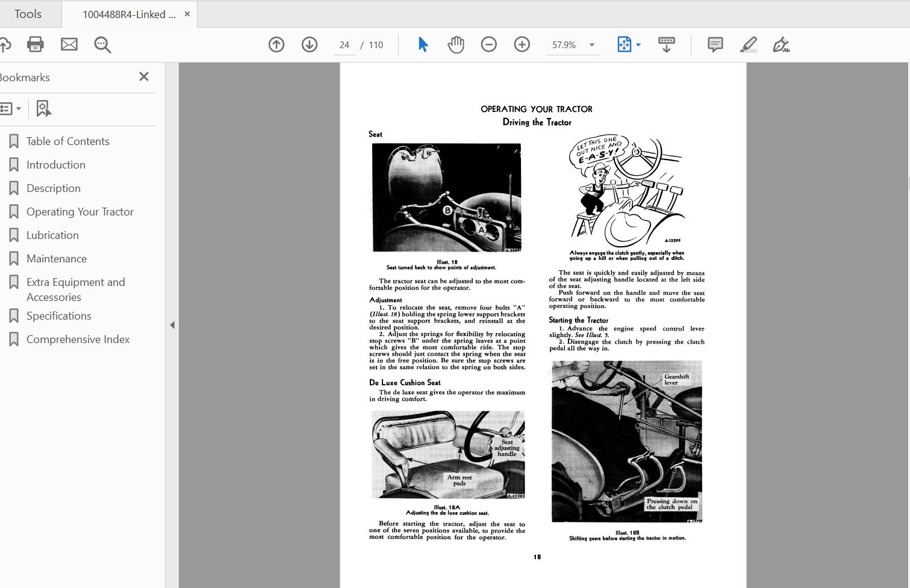Open the find text magnifier icon
This screenshot has height=588, width=910.
(x=102, y=45)
